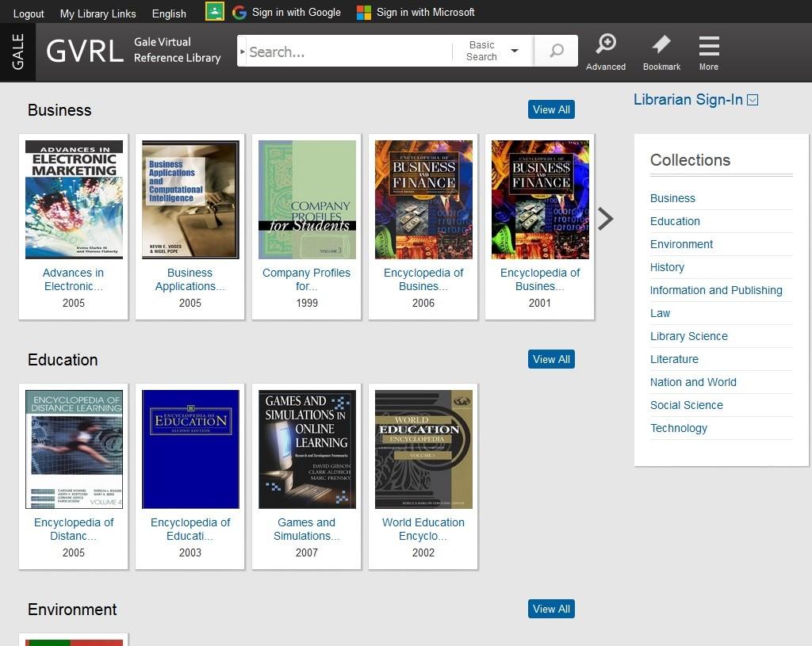Select Business in Collections list
This screenshot has width=812, height=646.
pos(672,198)
